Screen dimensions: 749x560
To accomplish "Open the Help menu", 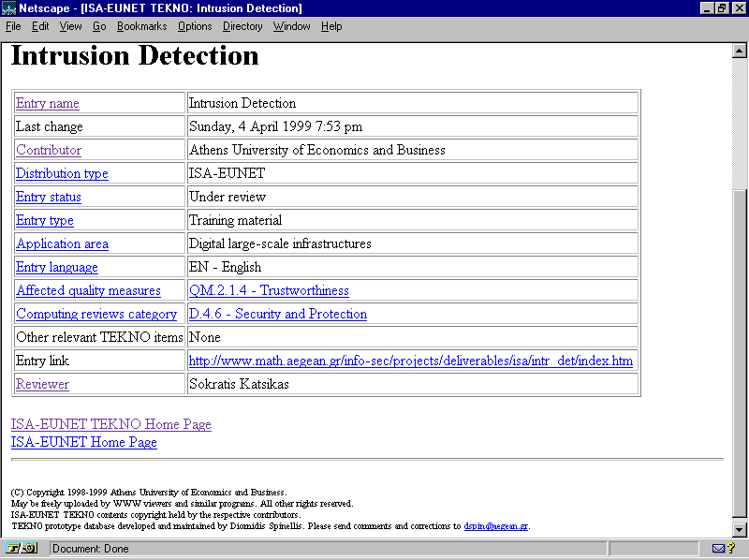I will tap(331, 26).
